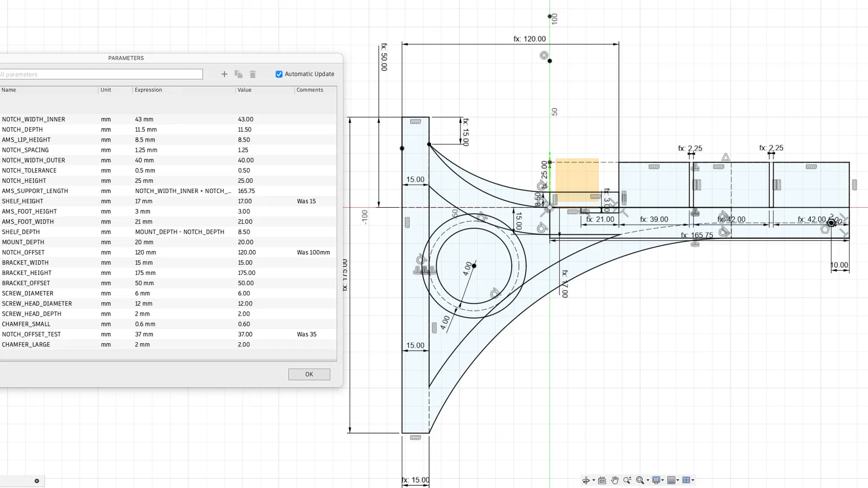Expand the comments panel plus icon

point(37,481)
